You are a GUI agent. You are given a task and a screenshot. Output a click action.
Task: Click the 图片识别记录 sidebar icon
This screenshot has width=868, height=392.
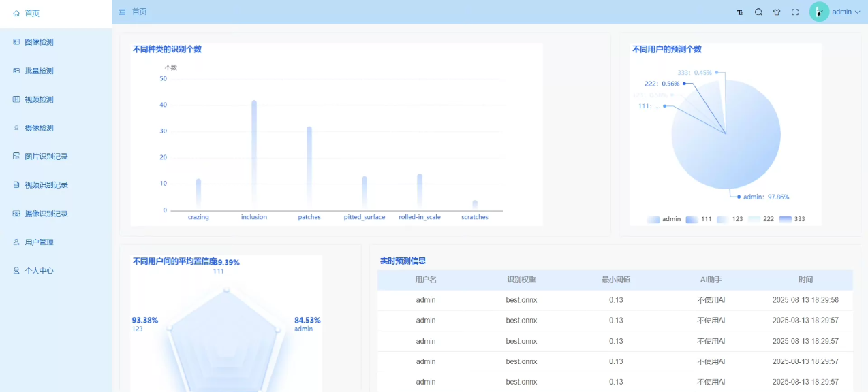16,156
